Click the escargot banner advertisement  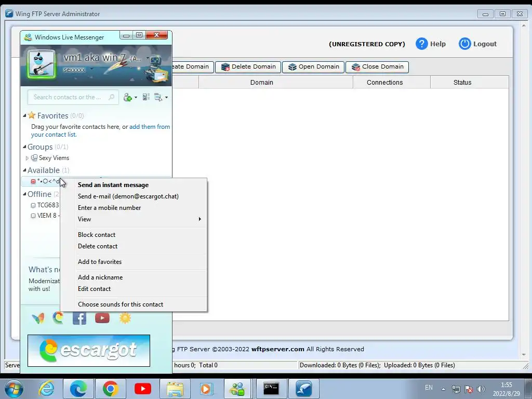pyautogui.click(x=89, y=351)
